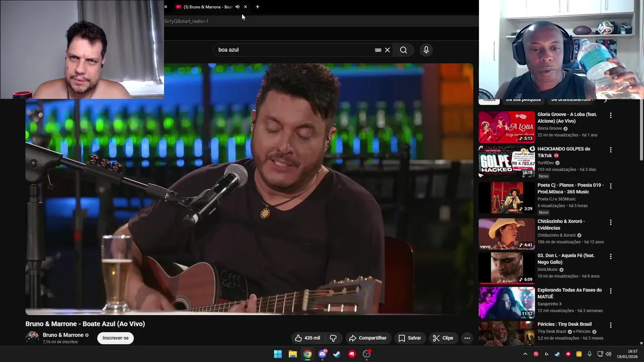Open OBS Studio on the taskbar

[367, 354]
